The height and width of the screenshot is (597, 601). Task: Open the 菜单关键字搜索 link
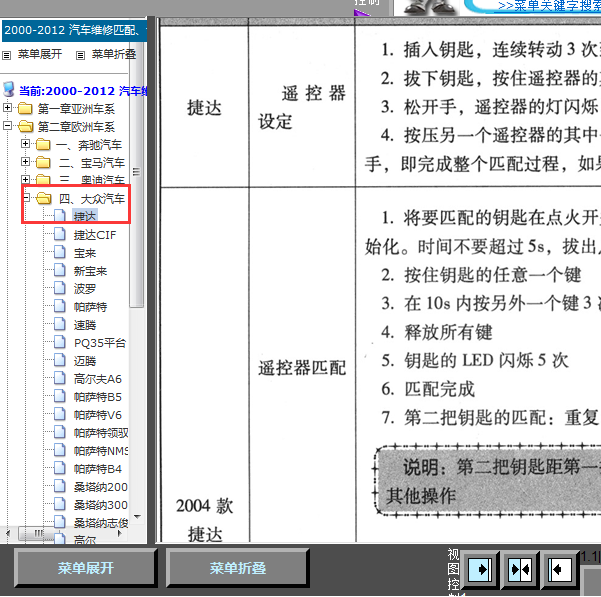coord(549,6)
